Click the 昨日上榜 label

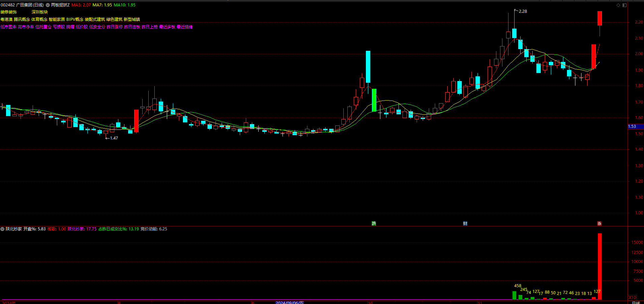click(x=150, y=27)
